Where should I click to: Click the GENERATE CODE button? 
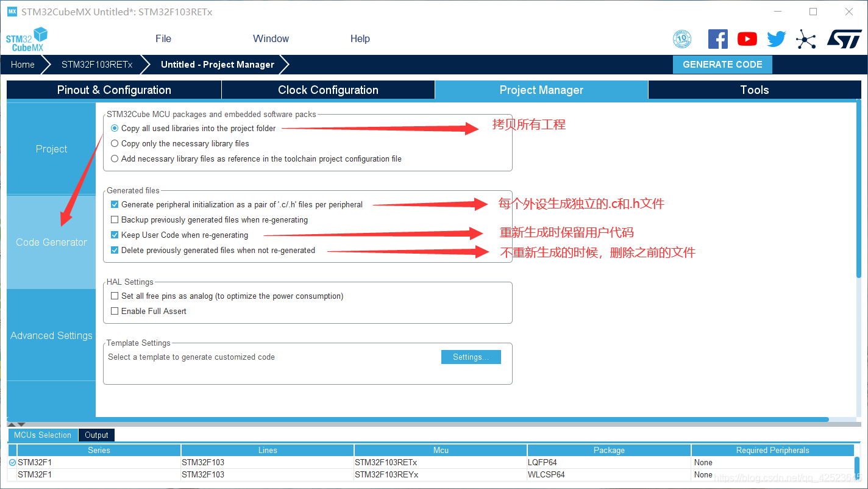click(x=722, y=65)
